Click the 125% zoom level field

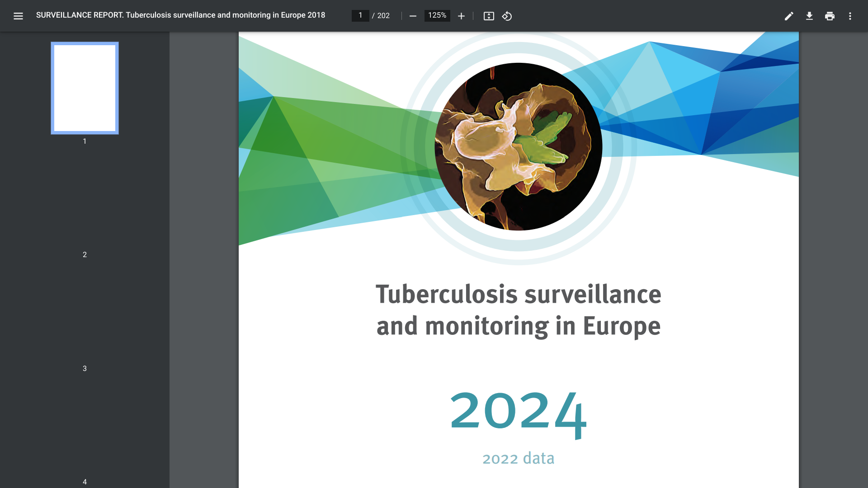click(437, 16)
